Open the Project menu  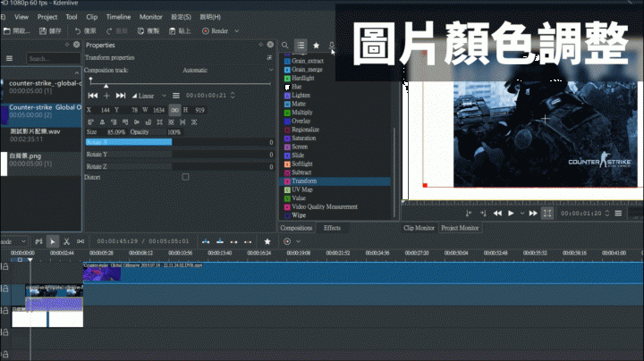click(47, 17)
